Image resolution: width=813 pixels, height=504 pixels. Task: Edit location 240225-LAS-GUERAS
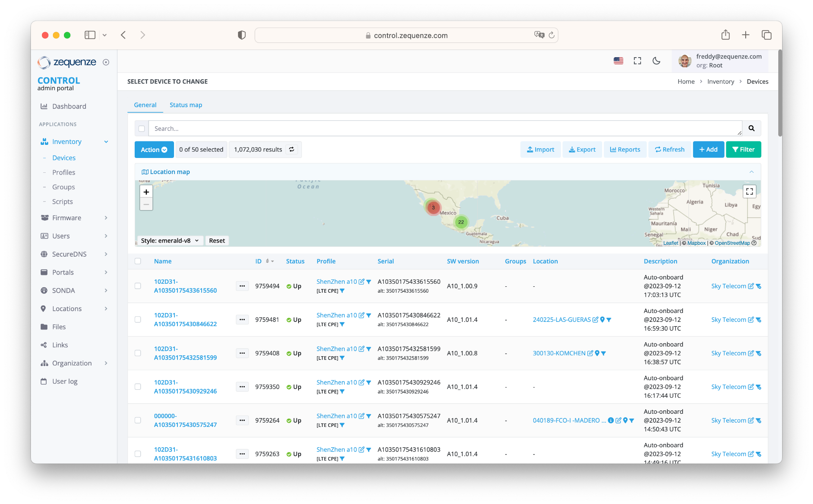pos(595,320)
